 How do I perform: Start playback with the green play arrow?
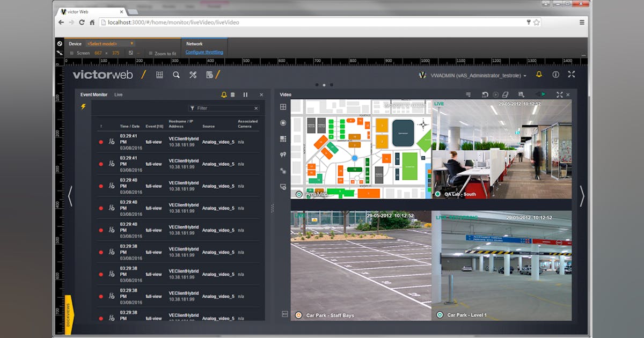coord(542,94)
